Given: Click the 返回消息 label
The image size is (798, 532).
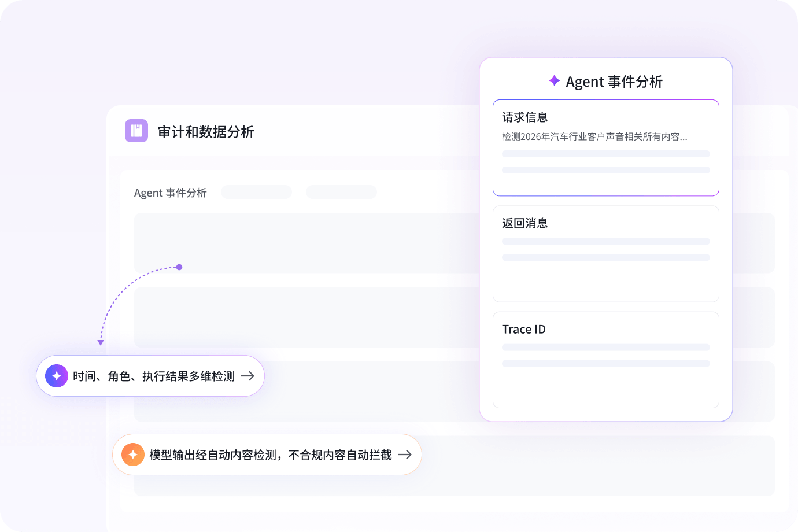Looking at the screenshot, I should [525, 223].
